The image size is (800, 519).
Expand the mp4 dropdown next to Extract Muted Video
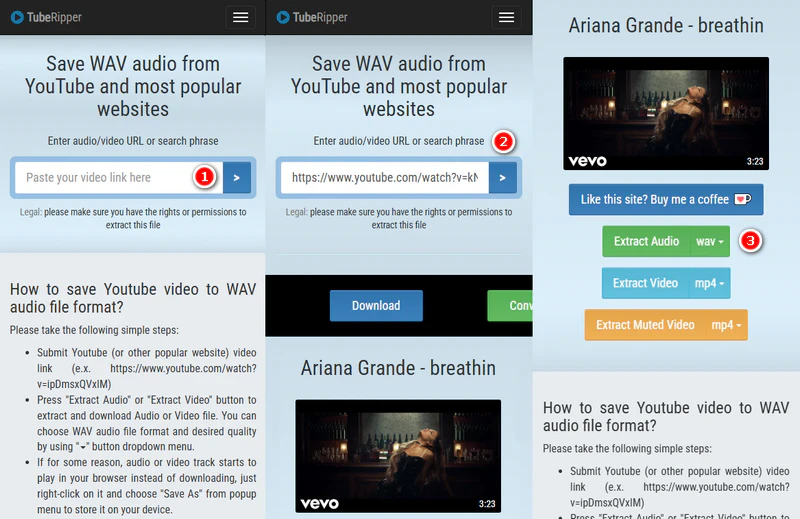[x=726, y=326]
